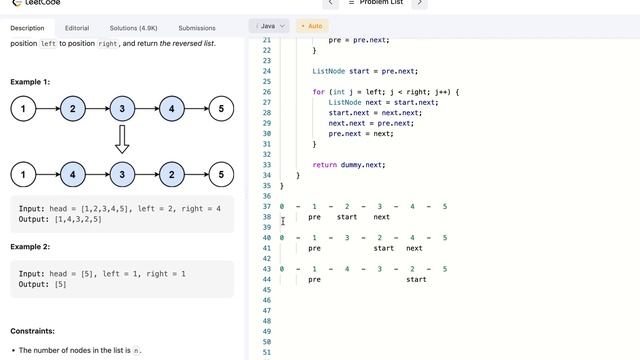Switch to the Editorial tab
Image resolution: width=640 pixels, height=360 pixels.
point(77,28)
